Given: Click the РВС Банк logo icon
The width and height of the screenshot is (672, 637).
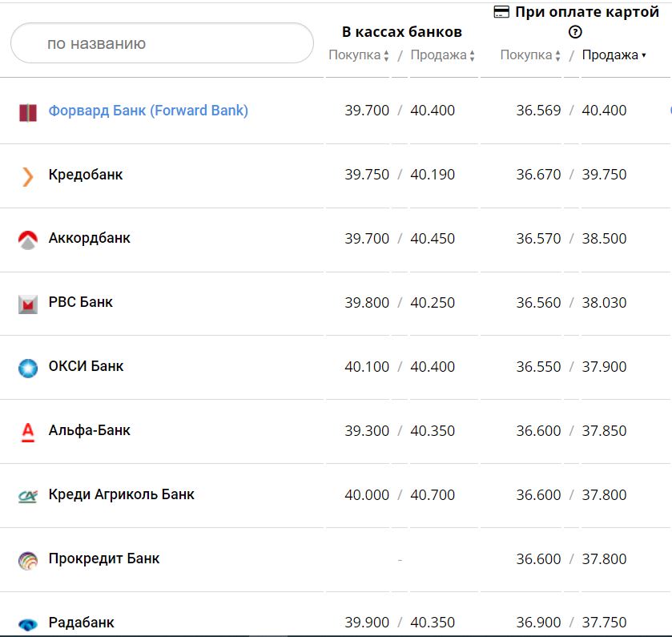Looking at the screenshot, I should (28, 304).
